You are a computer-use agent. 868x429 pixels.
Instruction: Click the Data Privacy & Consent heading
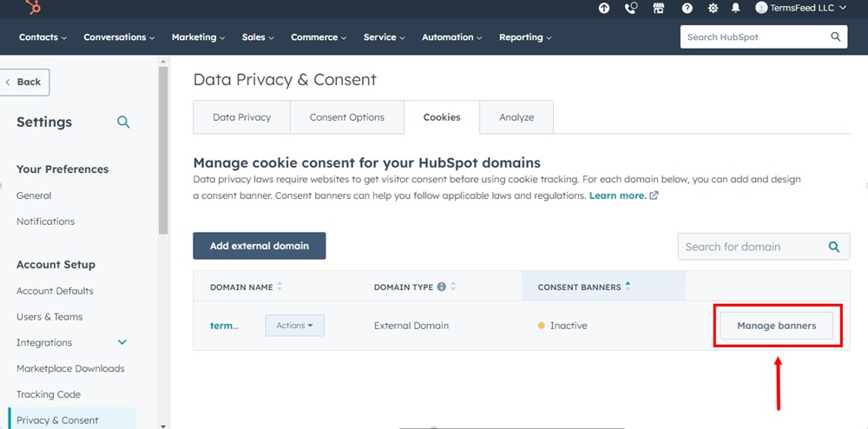285,79
